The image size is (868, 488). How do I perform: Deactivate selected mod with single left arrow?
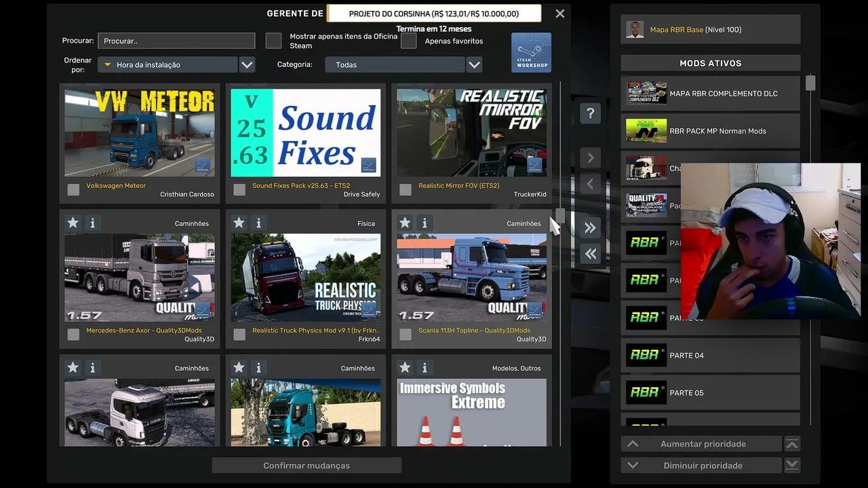coord(590,184)
